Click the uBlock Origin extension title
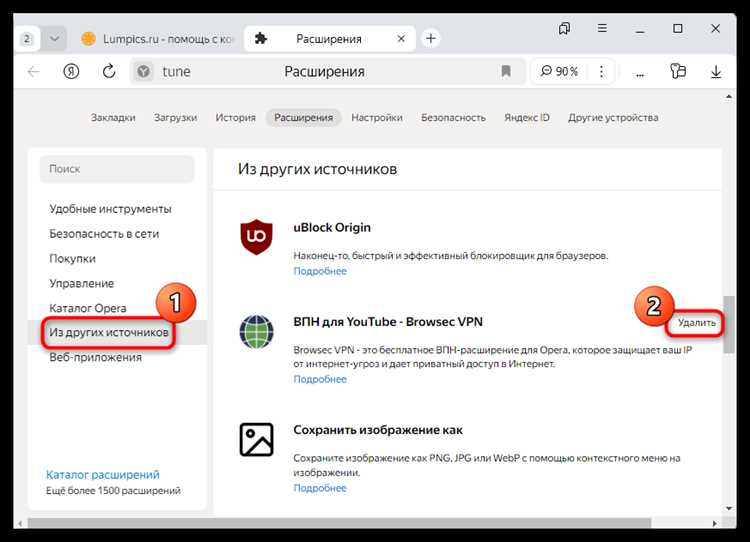The height and width of the screenshot is (542, 750). pos(332,228)
